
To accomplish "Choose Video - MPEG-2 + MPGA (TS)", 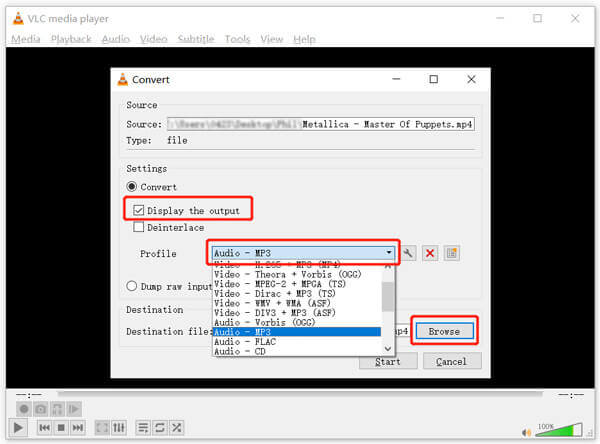I will coord(297,284).
